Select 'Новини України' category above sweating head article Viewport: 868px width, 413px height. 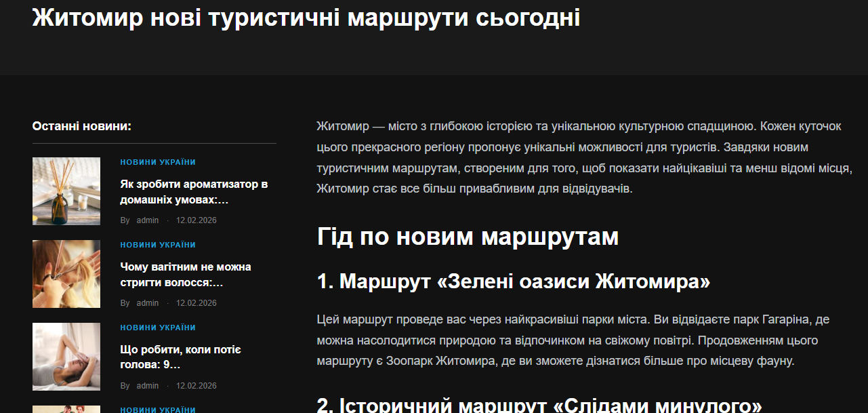(x=158, y=328)
